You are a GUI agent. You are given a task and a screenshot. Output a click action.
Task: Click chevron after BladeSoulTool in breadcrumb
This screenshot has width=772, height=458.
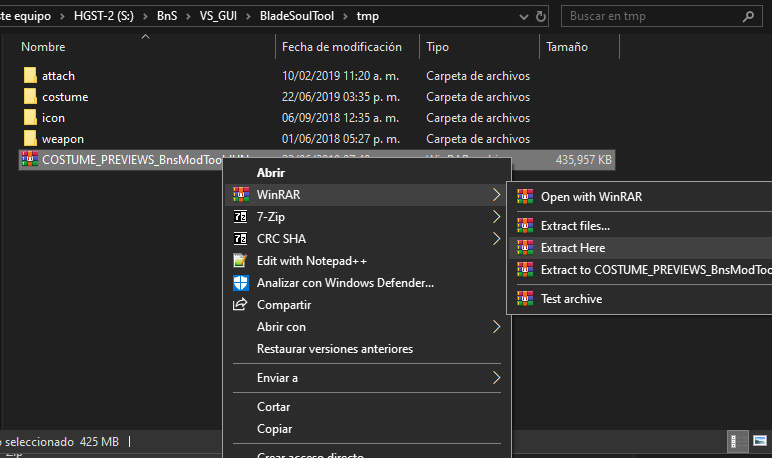coord(345,17)
